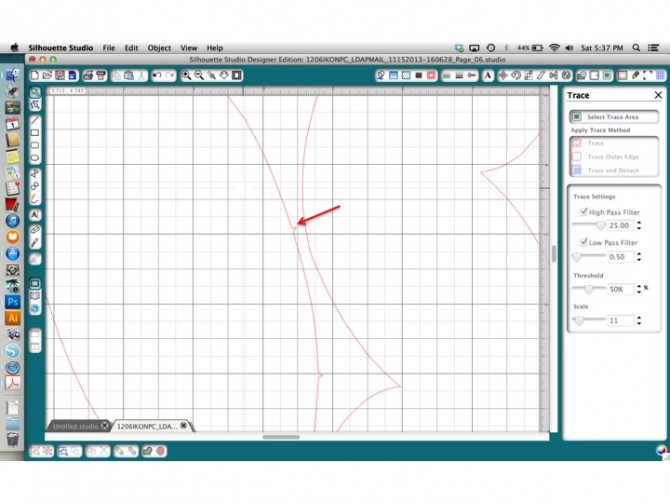The image size is (670, 503).
Task: Select the Eraser tool
Action: [x=35, y=230]
